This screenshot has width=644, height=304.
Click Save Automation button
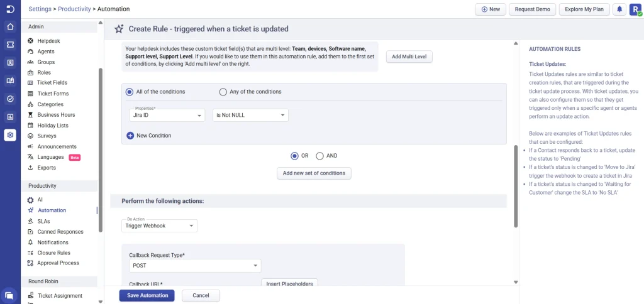147,295
